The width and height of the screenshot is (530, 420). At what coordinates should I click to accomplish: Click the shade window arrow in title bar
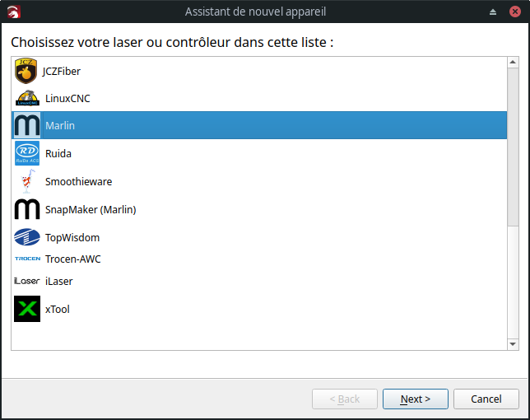[x=493, y=12]
